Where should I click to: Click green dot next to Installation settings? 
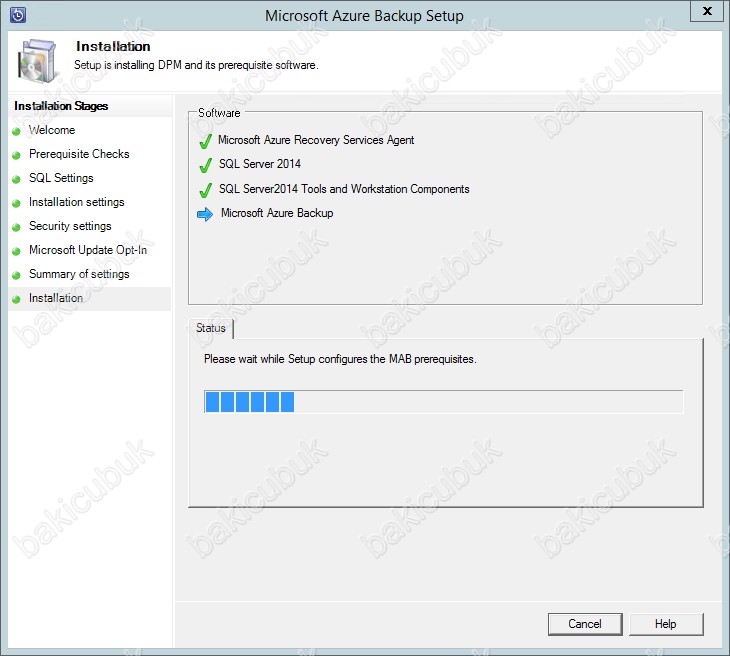[16, 203]
